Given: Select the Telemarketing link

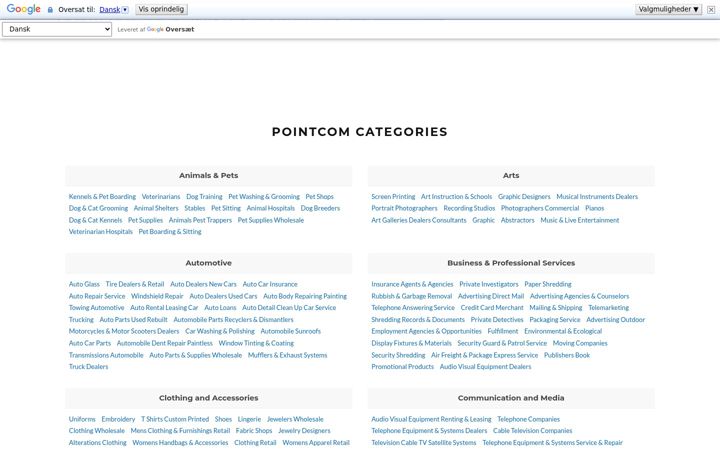Looking at the screenshot, I should [x=609, y=308].
